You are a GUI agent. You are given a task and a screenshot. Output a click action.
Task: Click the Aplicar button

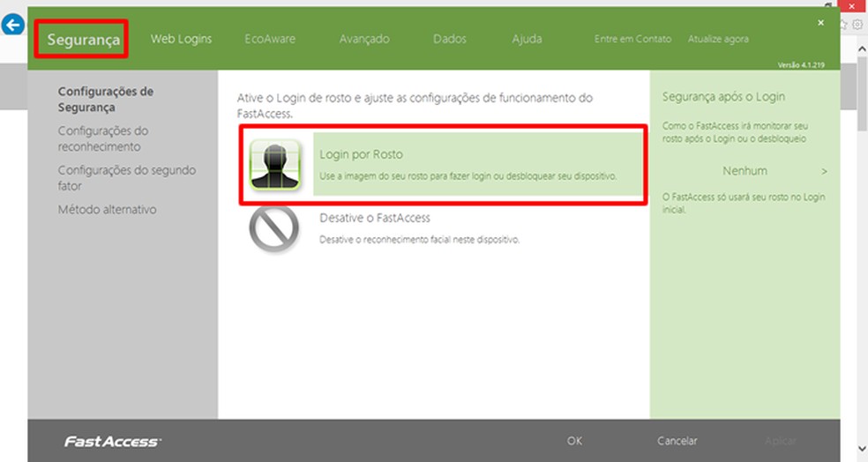(x=781, y=441)
